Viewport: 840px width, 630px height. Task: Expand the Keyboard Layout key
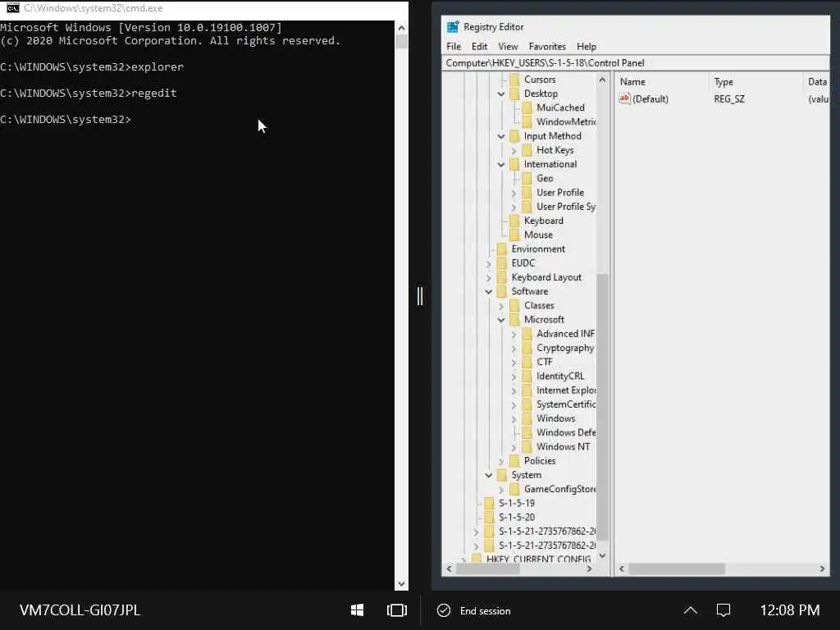tap(489, 277)
